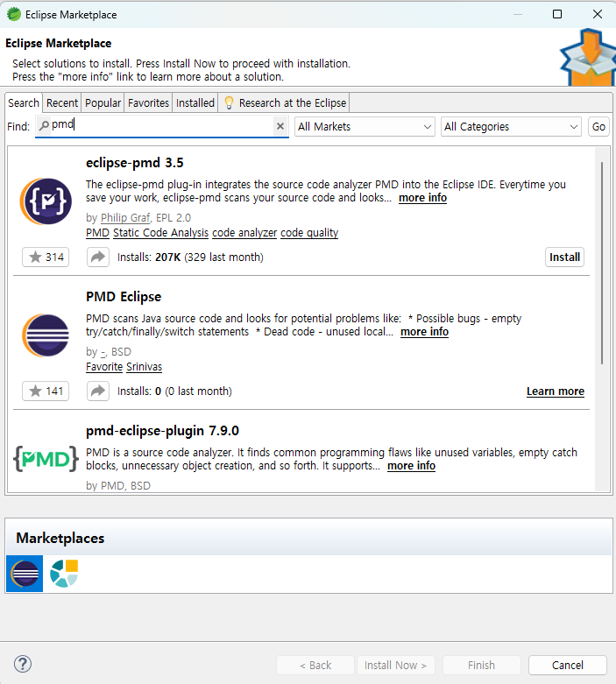Click the eclipse-pmd 3.5 title
Screen dimensions: 616x684
tap(134, 163)
